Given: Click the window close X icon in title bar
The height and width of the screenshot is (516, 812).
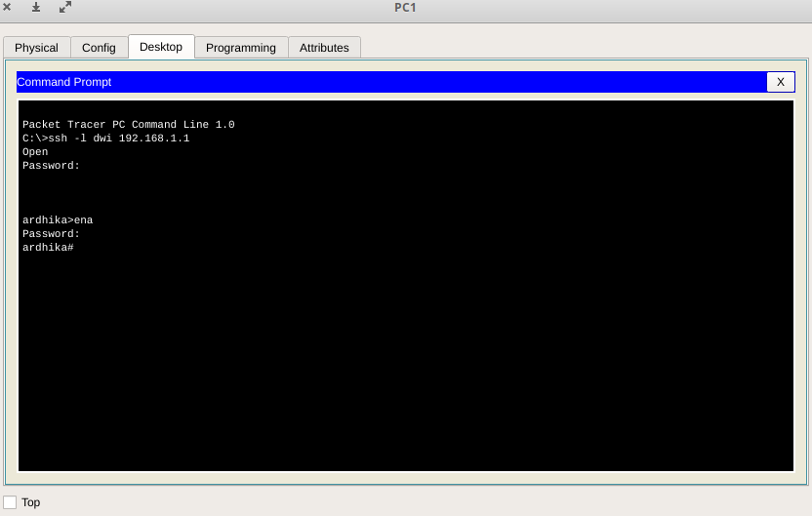Looking at the screenshot, I should pos(7,7).
